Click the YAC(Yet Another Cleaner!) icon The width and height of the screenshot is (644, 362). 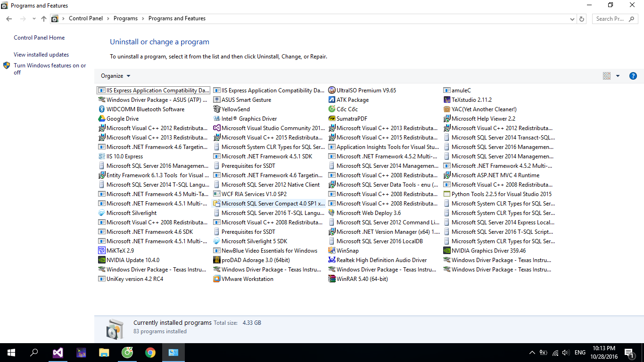tap(447, 109)
